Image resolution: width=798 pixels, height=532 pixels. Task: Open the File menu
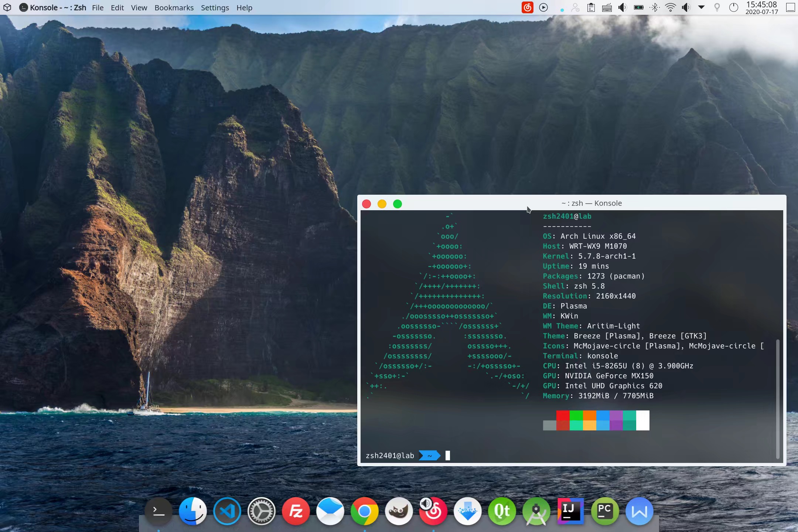(98, 8)
